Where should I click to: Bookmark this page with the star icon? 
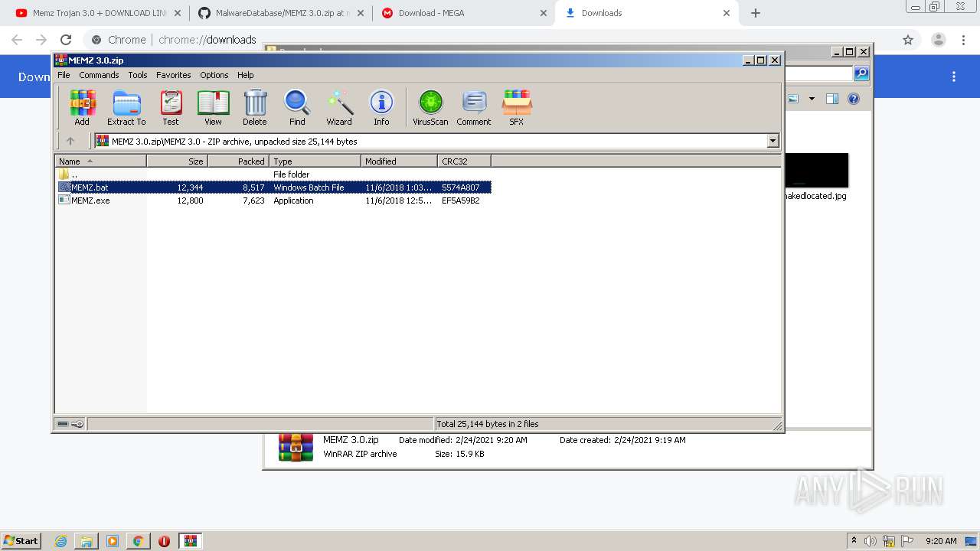pyautogui.click(x=908, y=40)
